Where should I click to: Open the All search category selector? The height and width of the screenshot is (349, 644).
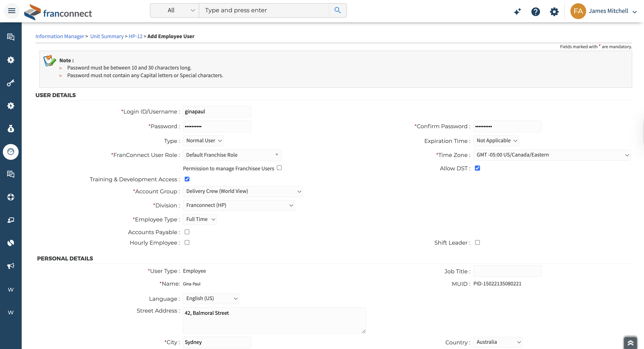pos(175,11)
